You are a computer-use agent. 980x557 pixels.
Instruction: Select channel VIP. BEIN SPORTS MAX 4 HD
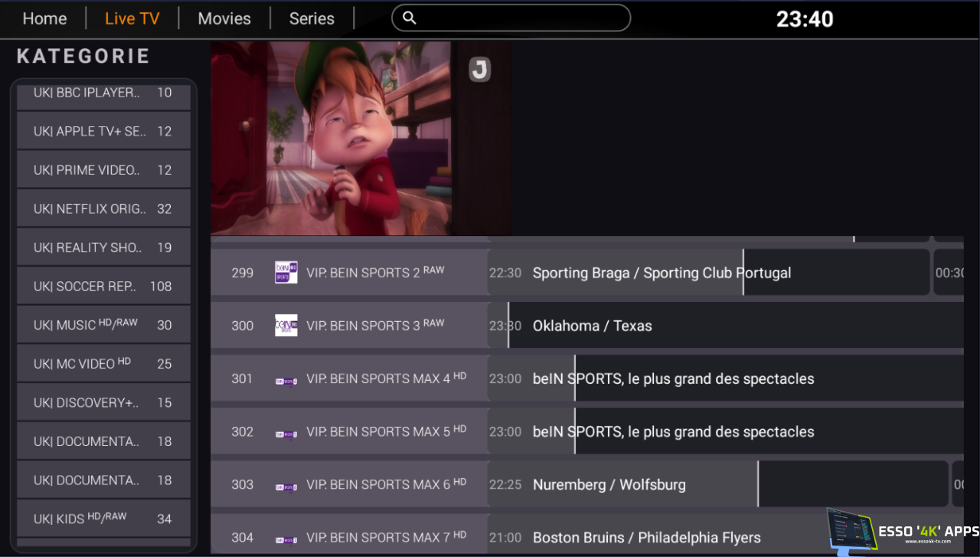349,378
